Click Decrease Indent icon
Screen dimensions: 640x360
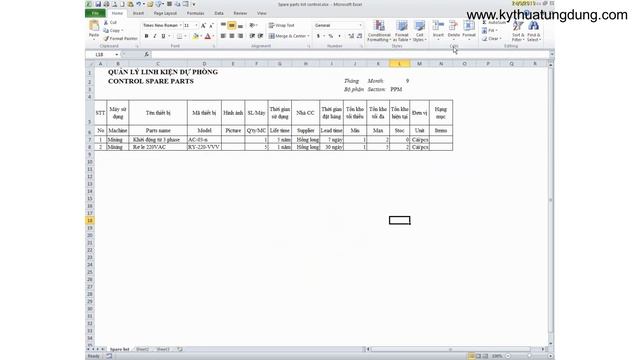click(x=252, y=36)
